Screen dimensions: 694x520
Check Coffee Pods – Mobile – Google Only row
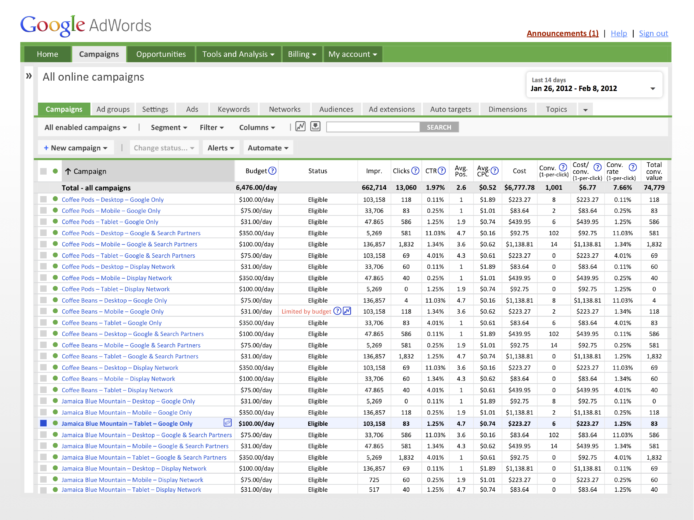(43, 211)
